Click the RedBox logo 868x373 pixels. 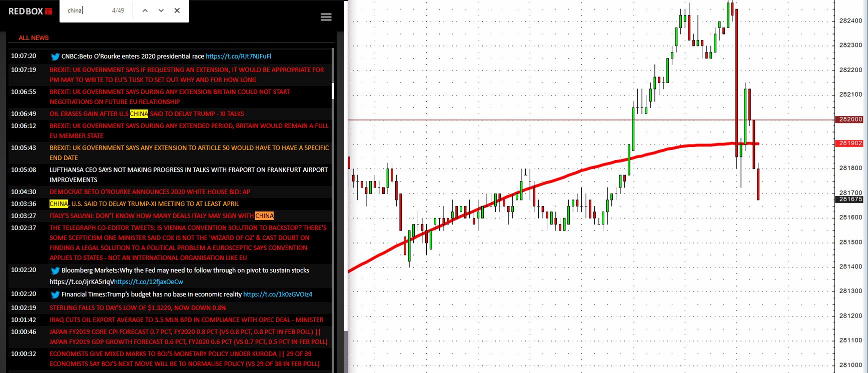(31, 11)
